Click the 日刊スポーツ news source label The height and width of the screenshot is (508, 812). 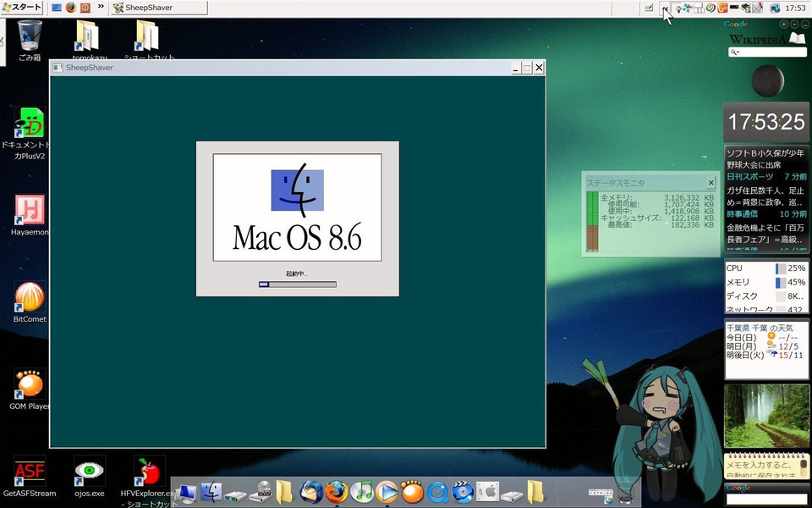749,177
